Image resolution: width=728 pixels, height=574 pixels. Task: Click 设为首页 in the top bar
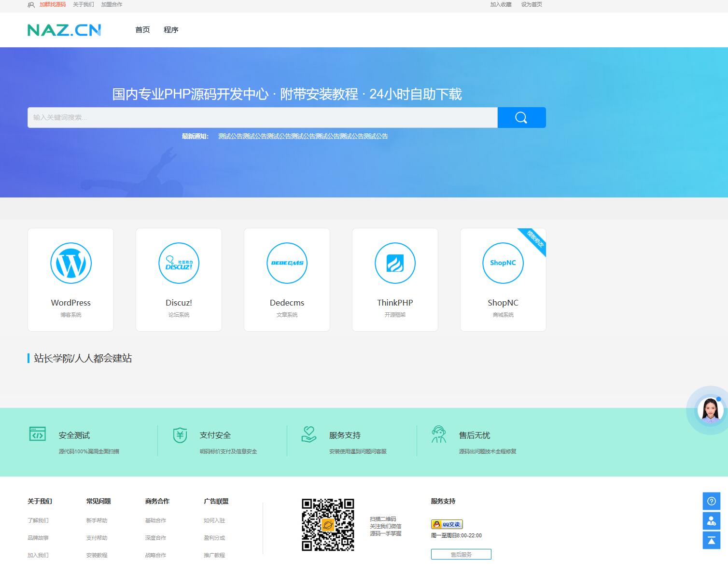pyautogui.click(x=532, y=4)
